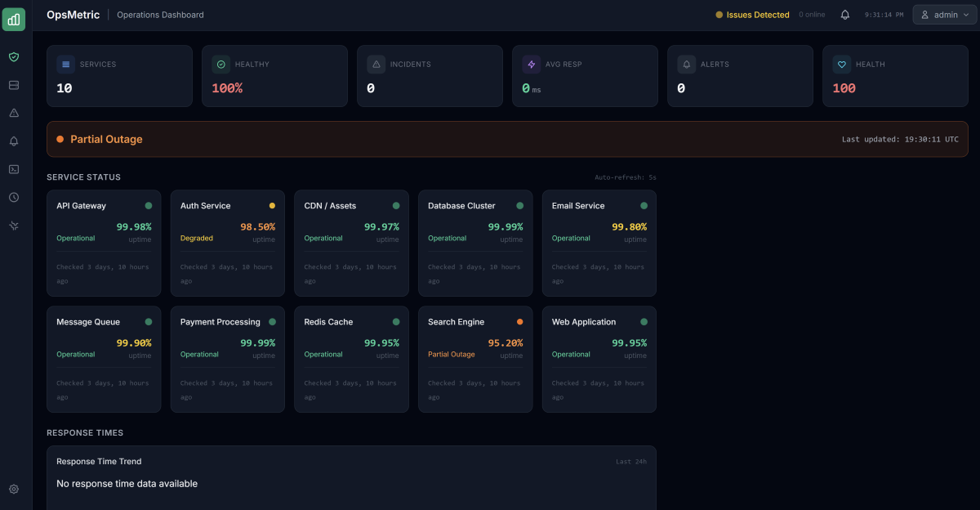Open the Database Cluster service card
The height and width of the screenshot is (510, 980).
click(475, 244)
